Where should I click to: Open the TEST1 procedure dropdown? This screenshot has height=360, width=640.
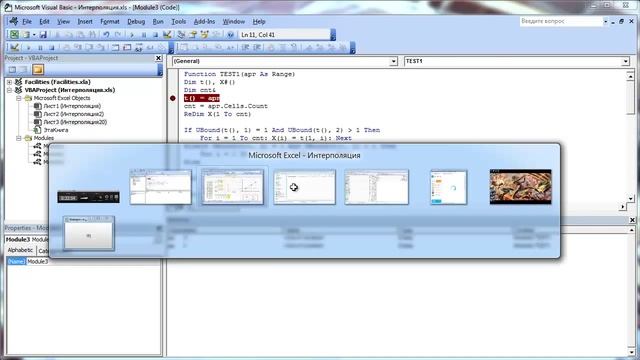coord(625,61)
